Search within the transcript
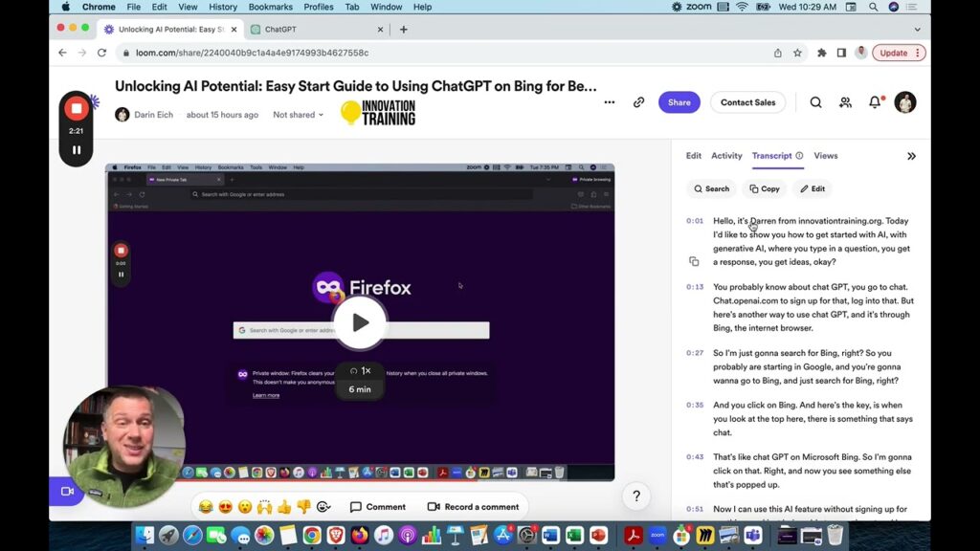Screen dimensions: 980x551 [x=711, y=188]
